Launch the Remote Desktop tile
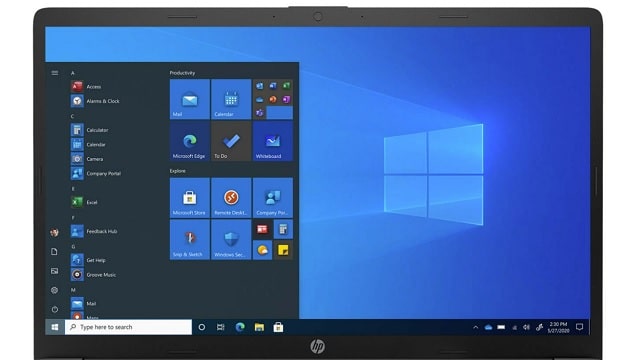The width and height of the screenshot is (640, 360). coord(231,198)
